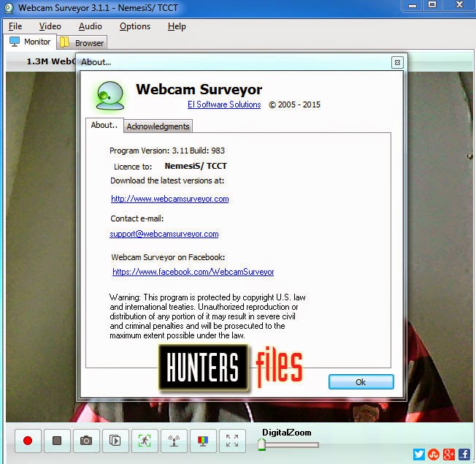Viewport: 476px width, 464px height.
Task: Open the Options menu
Action: click(x=135, y=26)
